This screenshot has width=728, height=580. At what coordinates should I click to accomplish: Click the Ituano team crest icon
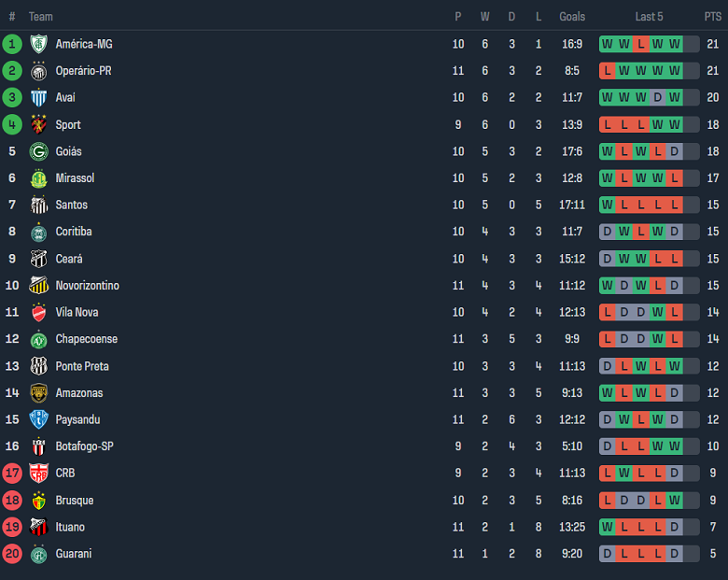(38, 527)
